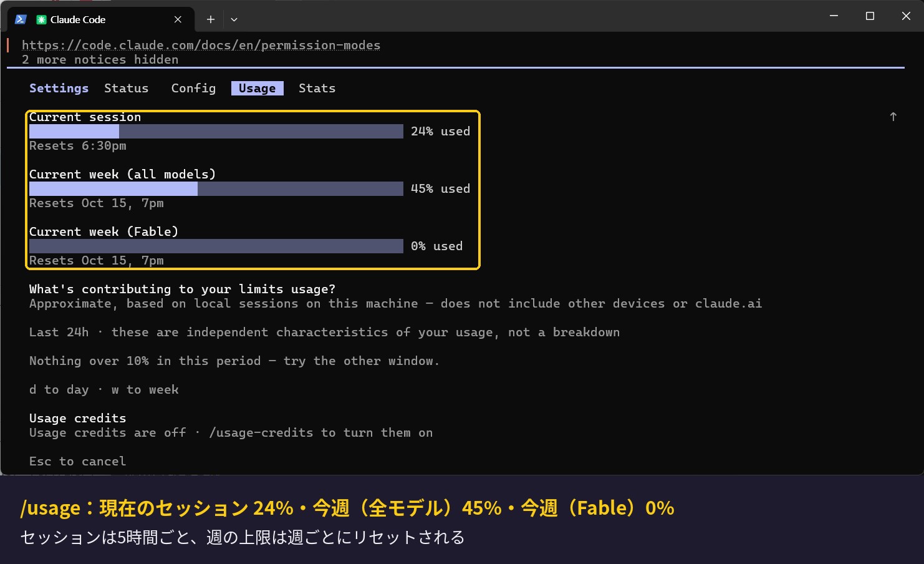Switch to the Status tab
The image size is (924, 564).
click(126, 88)
